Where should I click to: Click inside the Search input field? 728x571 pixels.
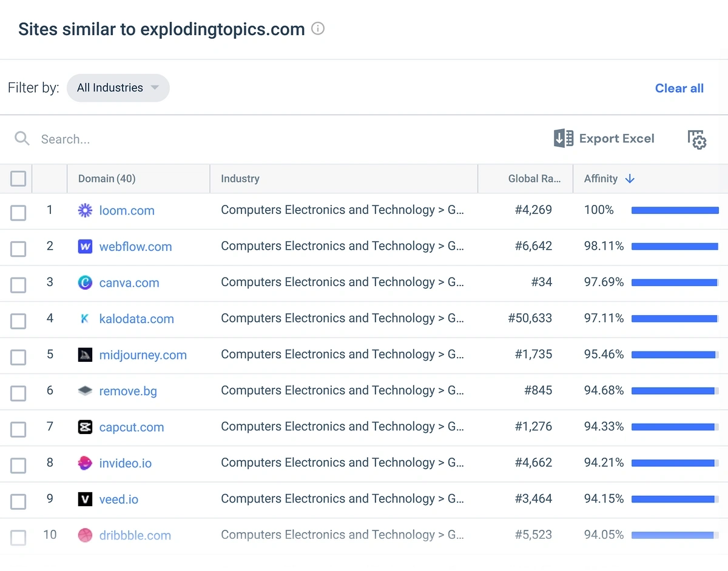tap(121, 138)
